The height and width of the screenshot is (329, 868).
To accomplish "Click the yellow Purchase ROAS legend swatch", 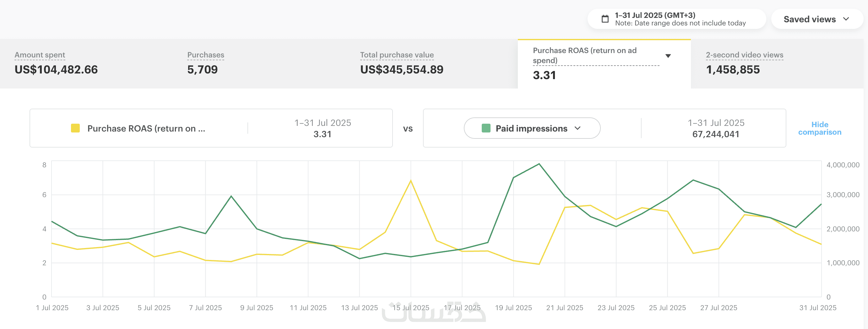I will [x=75, y=128].
